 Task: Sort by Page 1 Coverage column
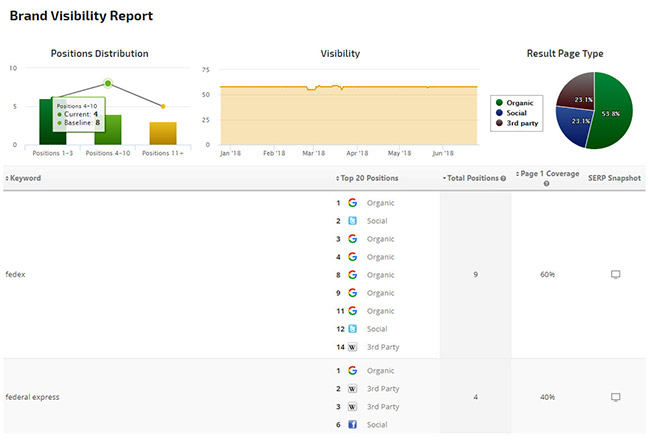[x=548, y=174]
